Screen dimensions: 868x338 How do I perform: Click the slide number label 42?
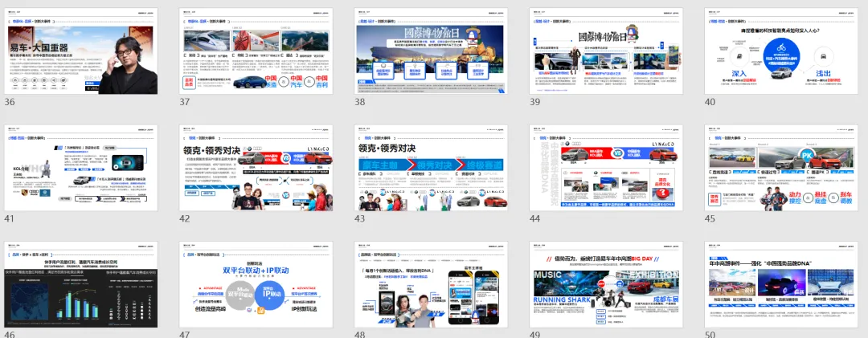pos(184,218)
